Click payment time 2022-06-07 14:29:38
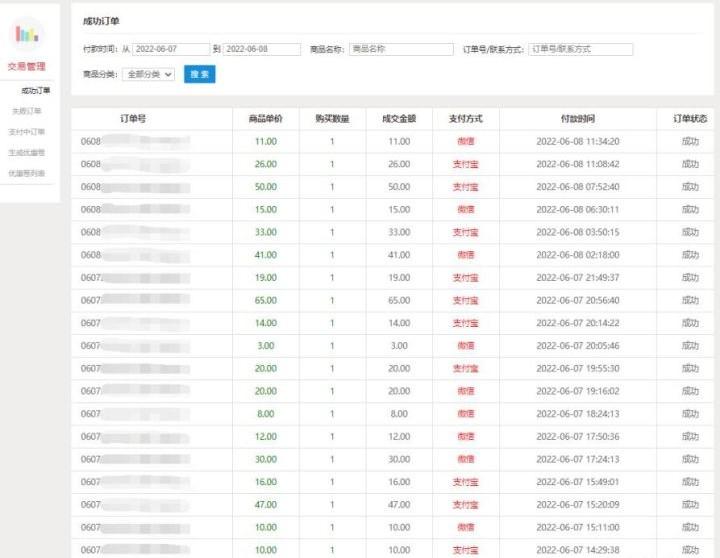The width and height of the screenshot is (720, 558). (x=578, y=550)
